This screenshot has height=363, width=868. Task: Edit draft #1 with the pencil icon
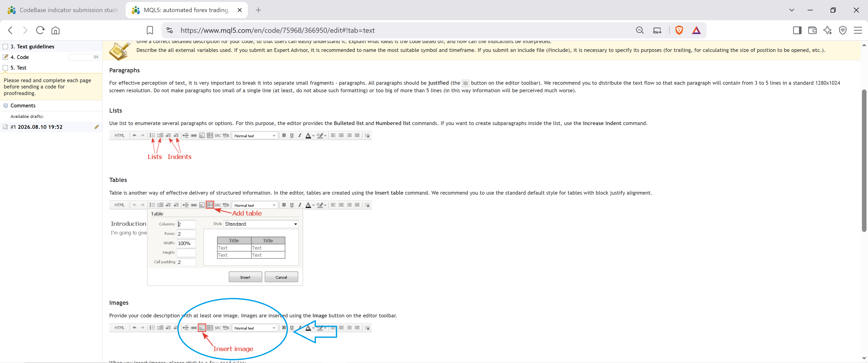pyautogui.click(x=97, y=127)
